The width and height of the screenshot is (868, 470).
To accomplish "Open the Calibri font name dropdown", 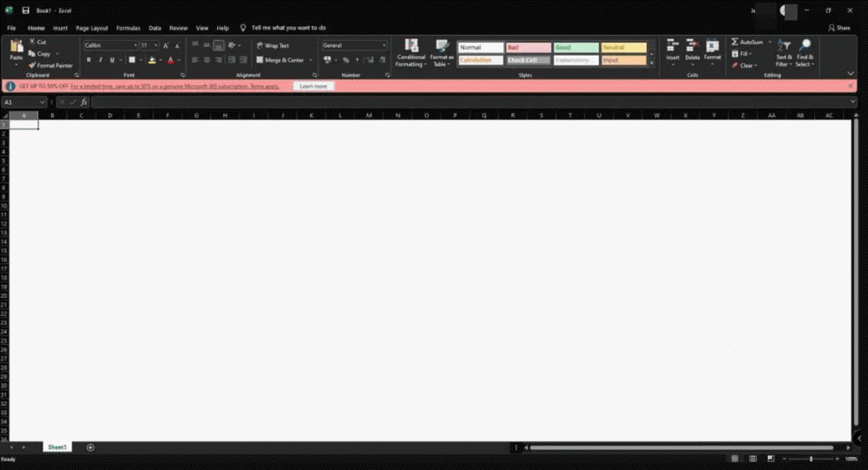I will (x=135, y=45).
